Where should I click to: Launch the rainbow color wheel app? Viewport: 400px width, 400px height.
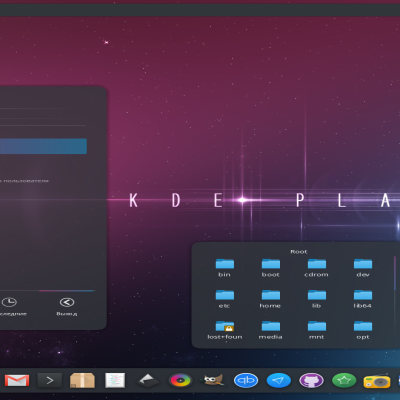[180, 380]
